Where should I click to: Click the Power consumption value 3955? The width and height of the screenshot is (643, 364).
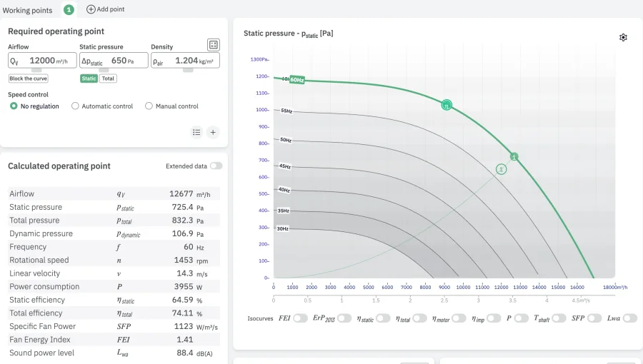184,287
